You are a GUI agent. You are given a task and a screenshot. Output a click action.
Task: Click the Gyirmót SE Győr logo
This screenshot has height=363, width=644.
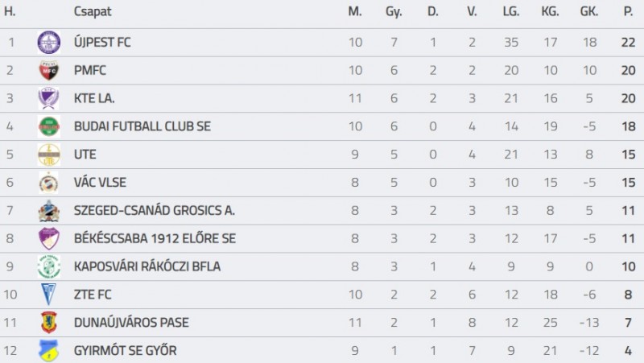[x=48, y=351]
